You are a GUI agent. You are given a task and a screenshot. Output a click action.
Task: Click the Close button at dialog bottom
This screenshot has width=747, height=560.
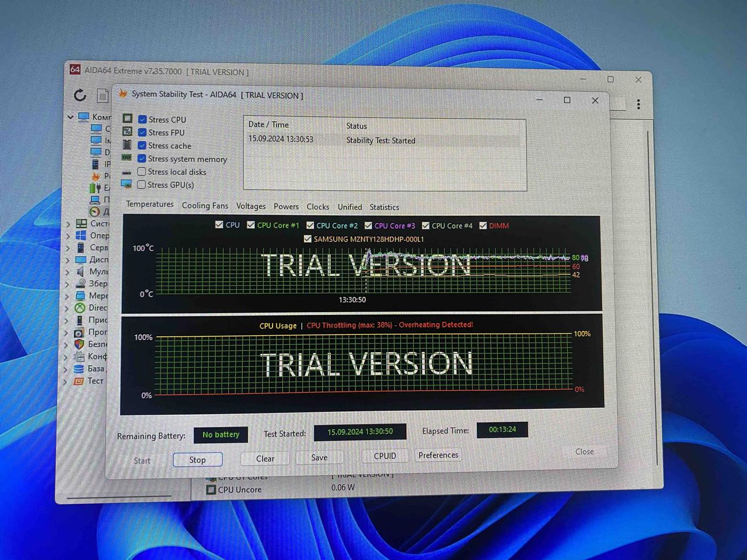point(584,452)
